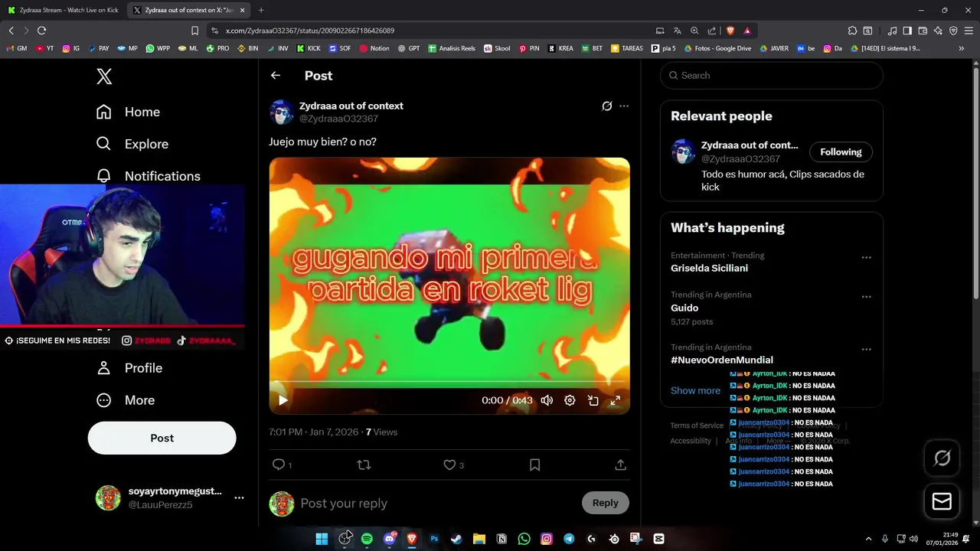Play the video in the post

(x=283, y=400)
